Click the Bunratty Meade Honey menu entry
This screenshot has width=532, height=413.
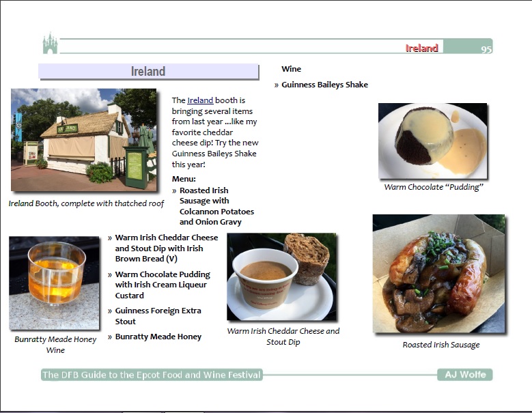tap(158, 337)
